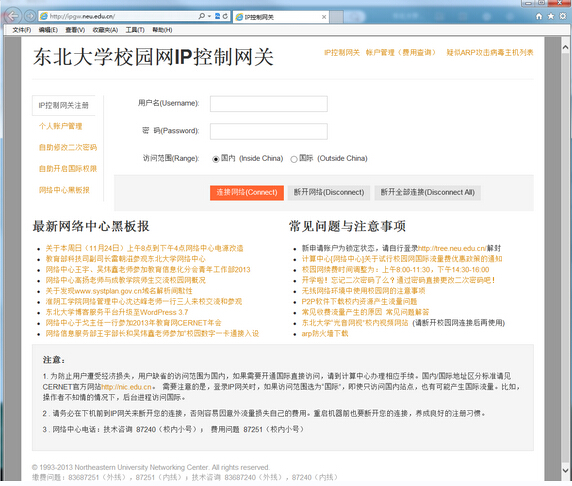Click 断开全部连接(Disconnect All) button
Screen dimensions: 572x486
[428, 192]
